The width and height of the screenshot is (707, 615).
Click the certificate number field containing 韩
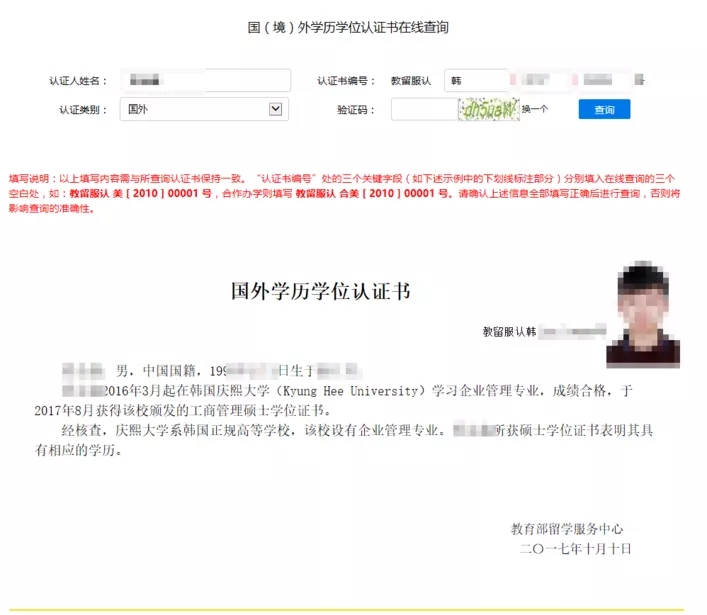point(475,80)
